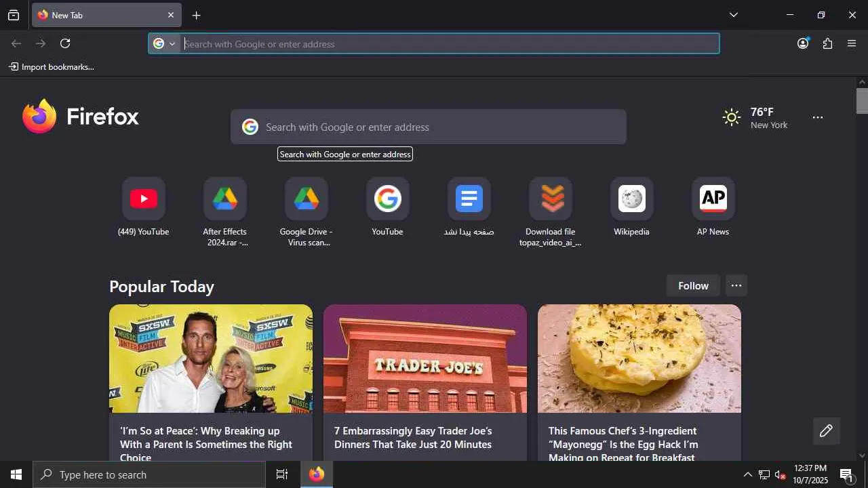Open weather widget options menu

pos(818,118)
